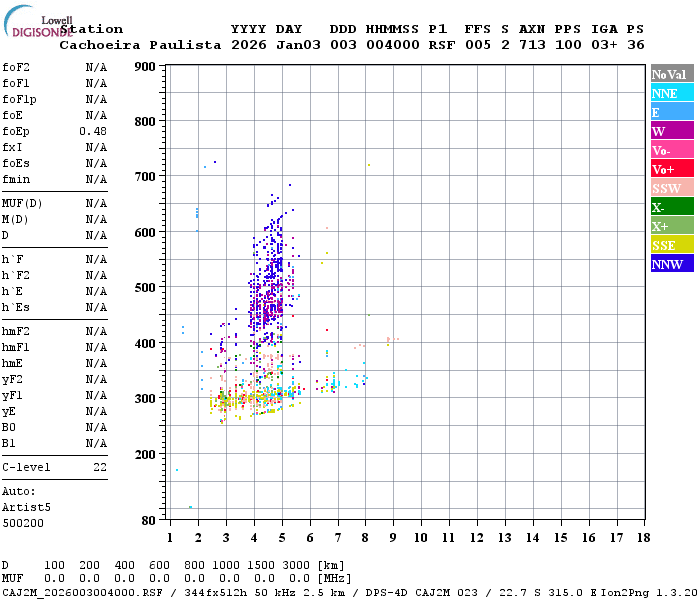The height and width of the screenshot is (600, 700).
Task: Click the E blue legend swatch
Action: point(672,112)
